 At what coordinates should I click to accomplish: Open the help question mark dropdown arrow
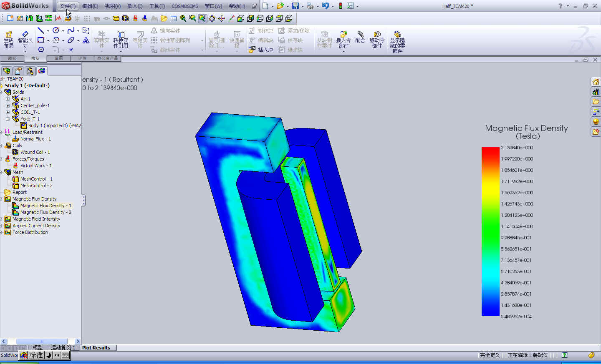click(568, 6)
